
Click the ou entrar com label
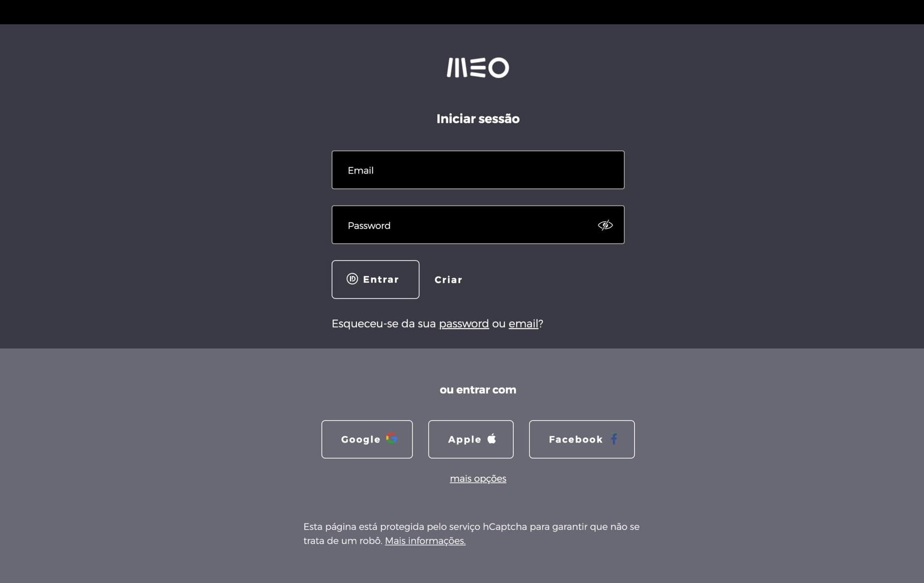click(478, 390)
